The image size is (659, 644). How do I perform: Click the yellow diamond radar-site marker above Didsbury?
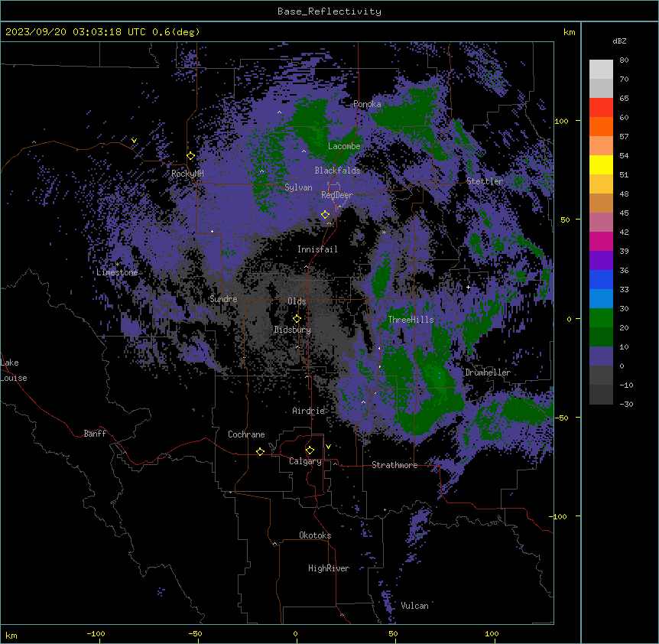(x=297, y=318)
